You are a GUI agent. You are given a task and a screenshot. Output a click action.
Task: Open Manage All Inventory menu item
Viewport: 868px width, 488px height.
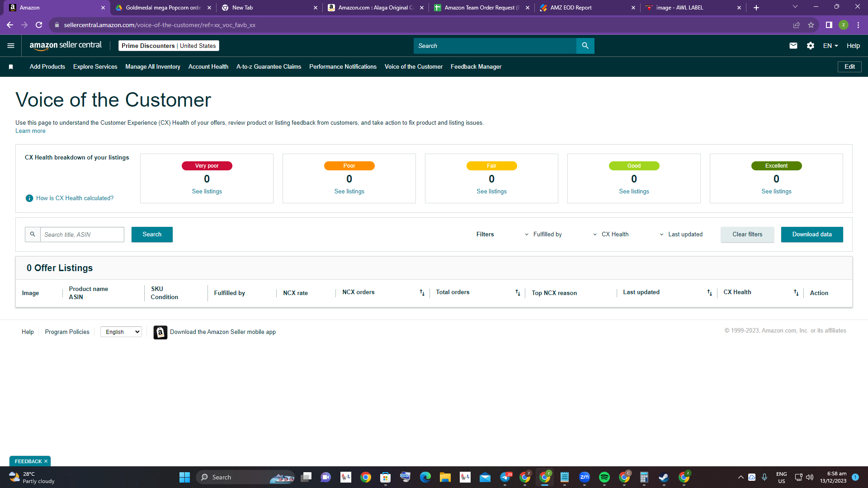(x=153, y=67)
